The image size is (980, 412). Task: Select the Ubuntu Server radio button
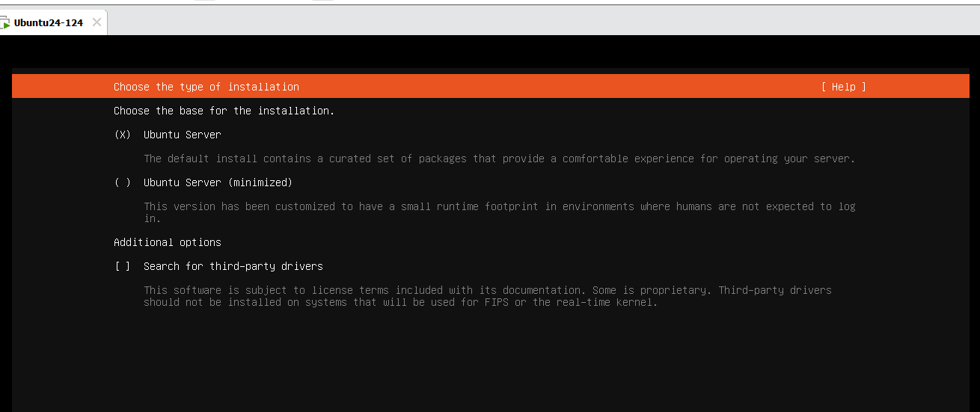point(123,135)
